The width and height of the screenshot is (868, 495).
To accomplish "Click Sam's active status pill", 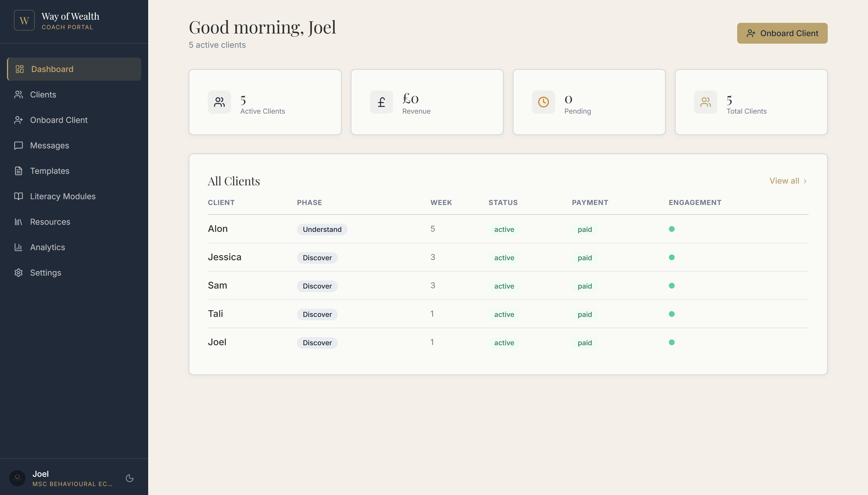I will point(504,286).
